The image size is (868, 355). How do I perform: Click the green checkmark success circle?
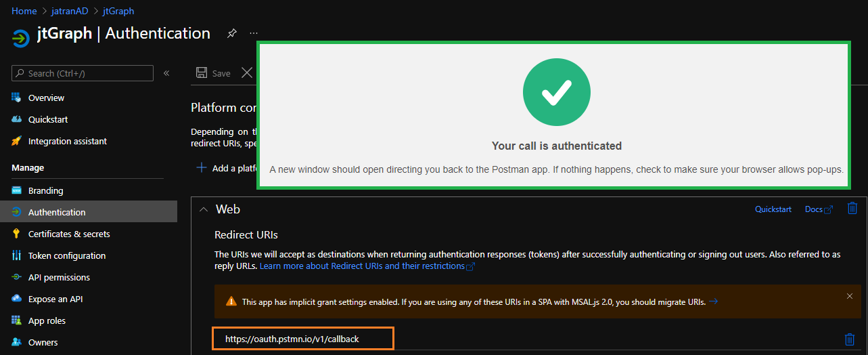(556, 92)
